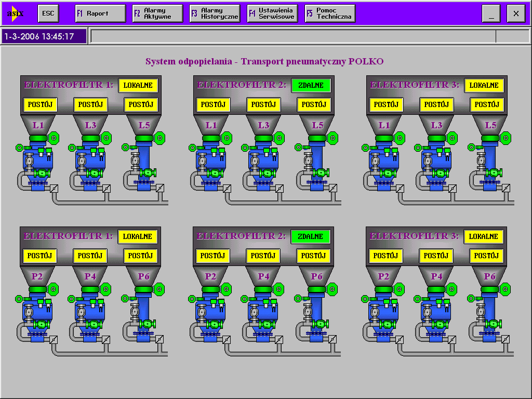Open the P2 pump of Elektrofiltr 1
The width and height of the screenshot is (532, 399).
[37, 317]
